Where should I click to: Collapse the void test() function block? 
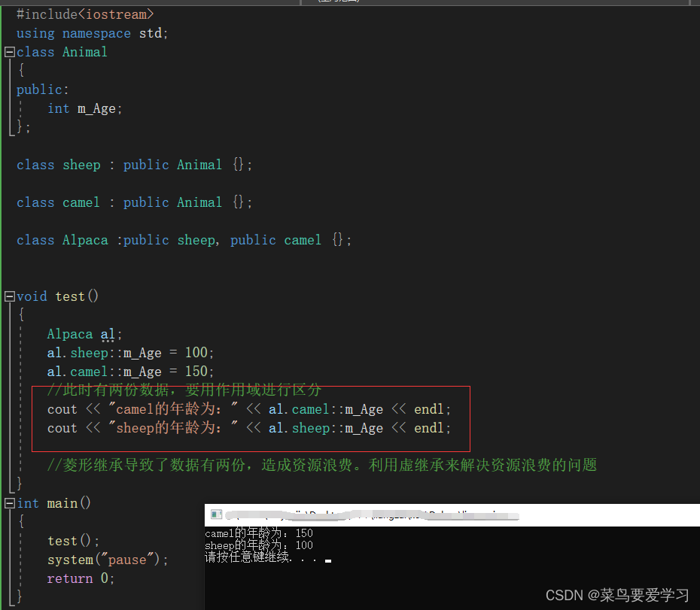pos(9,296)
